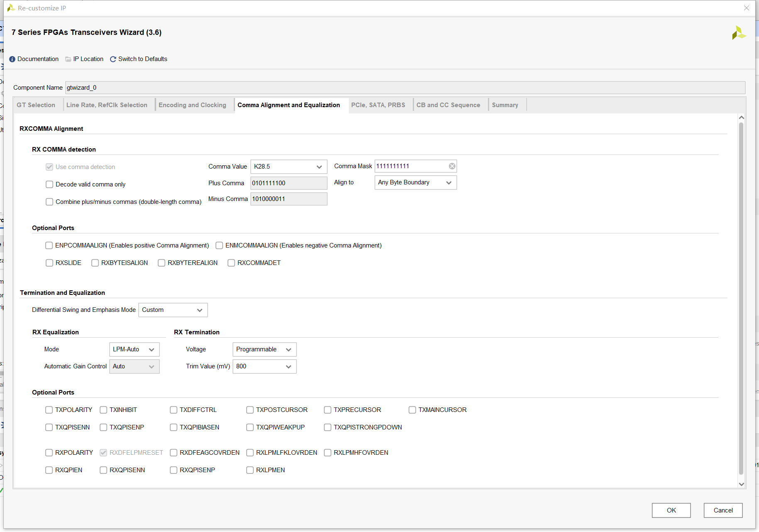
Task: Check the RXDFEAGCOVRDEN checkbox
Action: 174,453
